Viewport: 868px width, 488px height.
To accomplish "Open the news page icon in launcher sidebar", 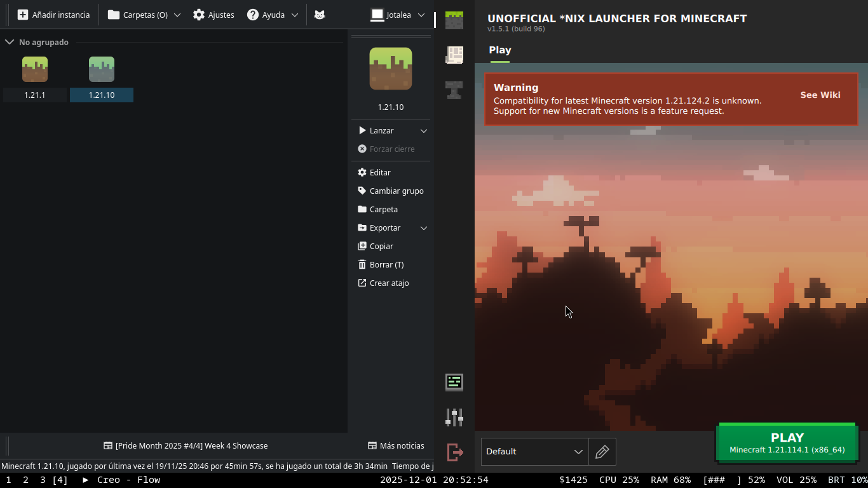I will 454,55.
